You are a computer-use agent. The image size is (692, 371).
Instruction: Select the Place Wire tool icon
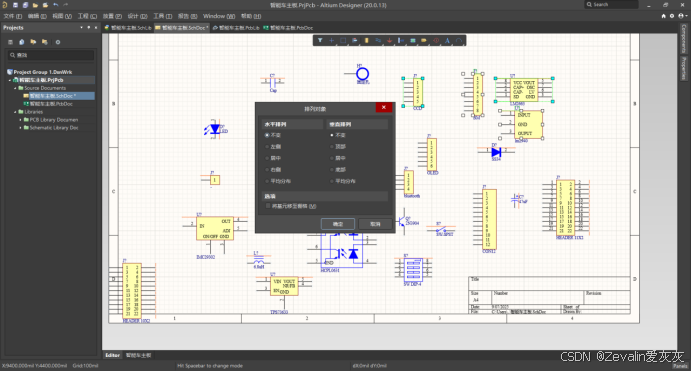pyautogui.click(x=378, y=41)
